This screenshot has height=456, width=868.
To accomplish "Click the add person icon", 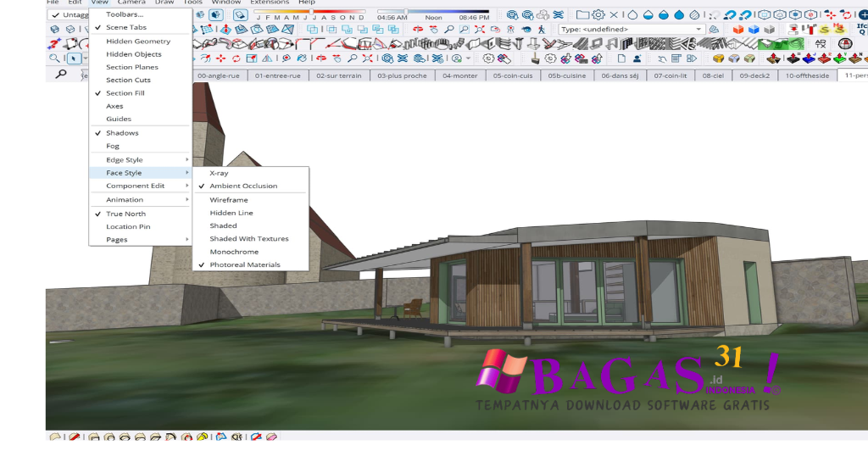I will [x=637, y=58].
